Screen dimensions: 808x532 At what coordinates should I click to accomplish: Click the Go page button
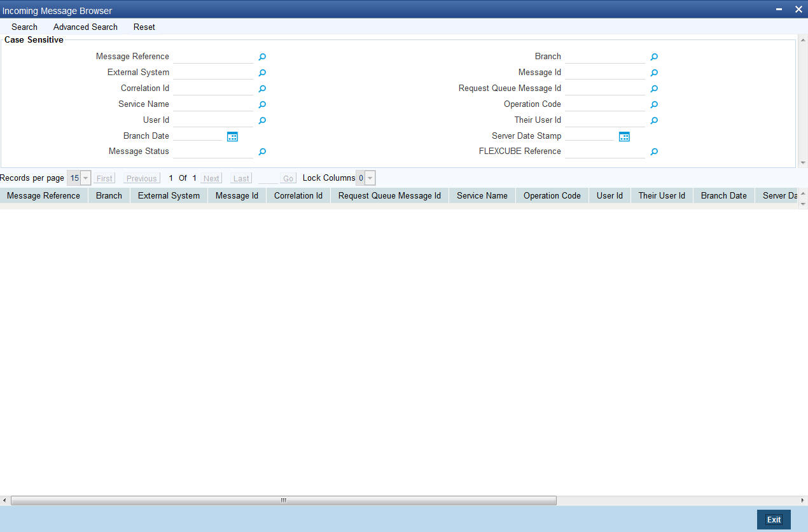pos(288,178)
